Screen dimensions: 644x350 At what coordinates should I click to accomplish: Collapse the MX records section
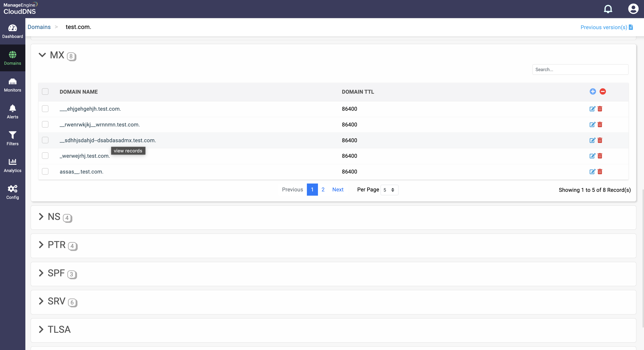tap(42, 55)
